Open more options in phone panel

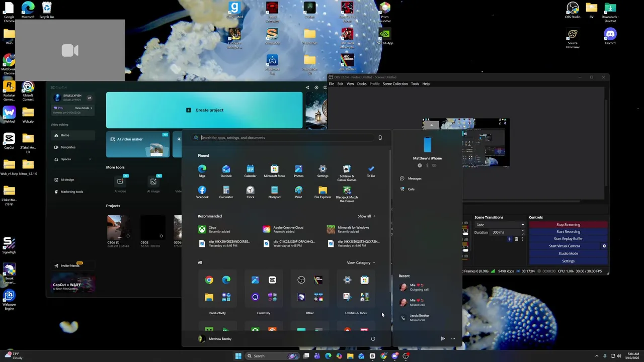coord(453,338)
